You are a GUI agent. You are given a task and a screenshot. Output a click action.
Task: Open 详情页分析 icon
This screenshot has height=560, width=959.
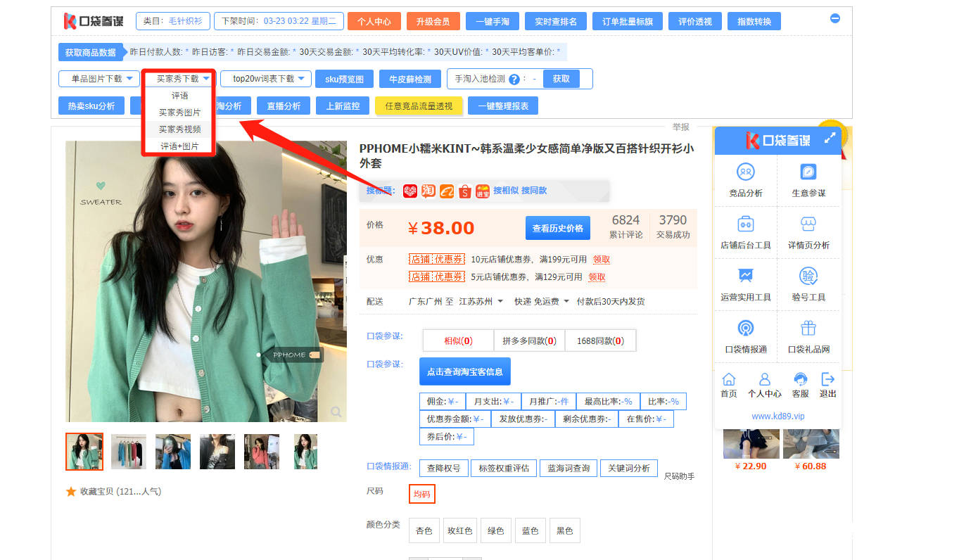pyautogui.click(x=808, y=224)
